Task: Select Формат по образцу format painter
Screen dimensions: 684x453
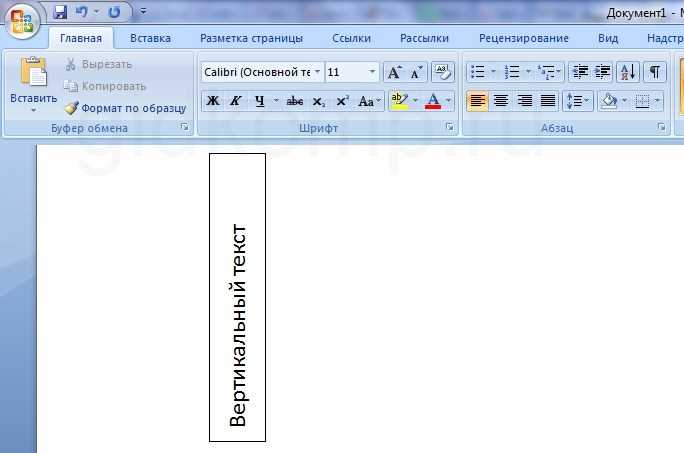Action: pos(126,108)
